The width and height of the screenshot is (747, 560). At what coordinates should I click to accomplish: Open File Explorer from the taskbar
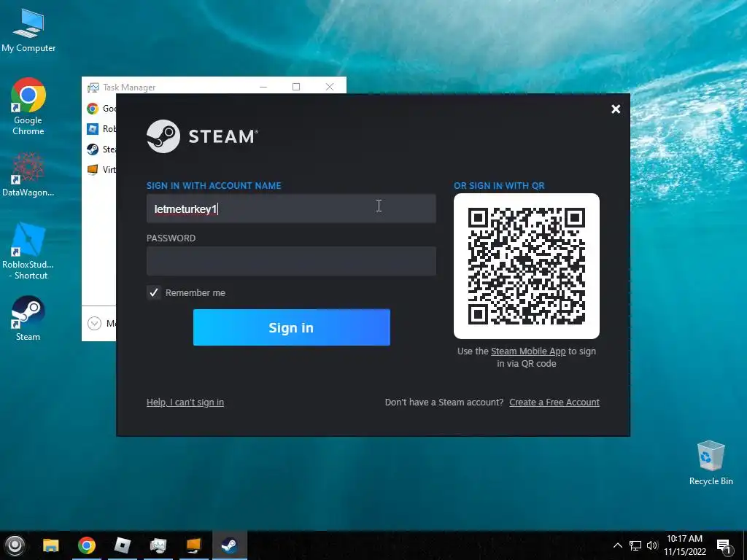(x=51, y=545)
